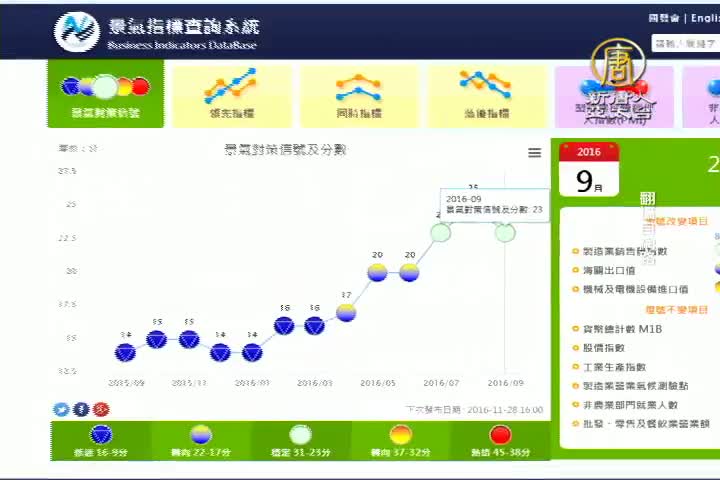Select the 2016-09 data point on chart
Screen dimensions: 720x480
click(x=505, y=232)
